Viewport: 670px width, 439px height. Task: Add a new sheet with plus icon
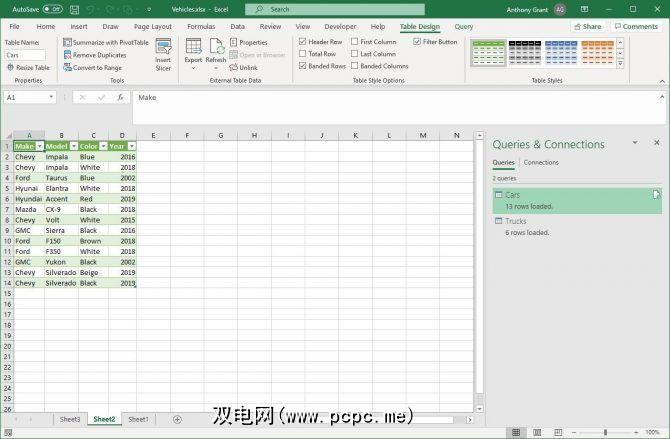177,419
